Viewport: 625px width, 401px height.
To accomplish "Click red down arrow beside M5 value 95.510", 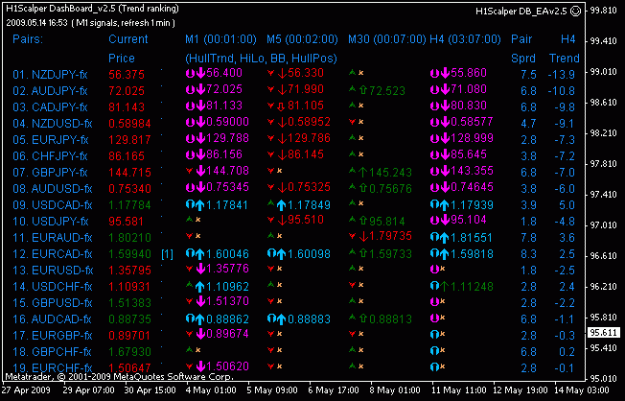I will 282,220.
